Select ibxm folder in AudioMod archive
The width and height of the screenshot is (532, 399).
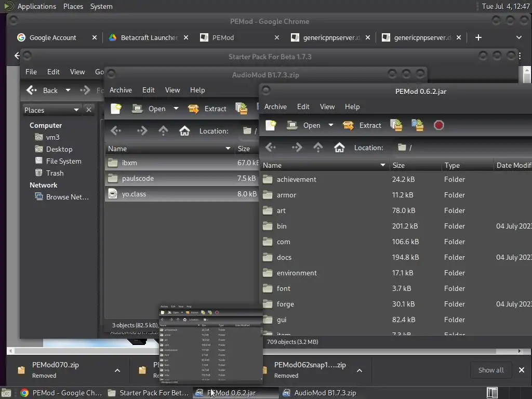pyautogui.click(x=182, y=163)
